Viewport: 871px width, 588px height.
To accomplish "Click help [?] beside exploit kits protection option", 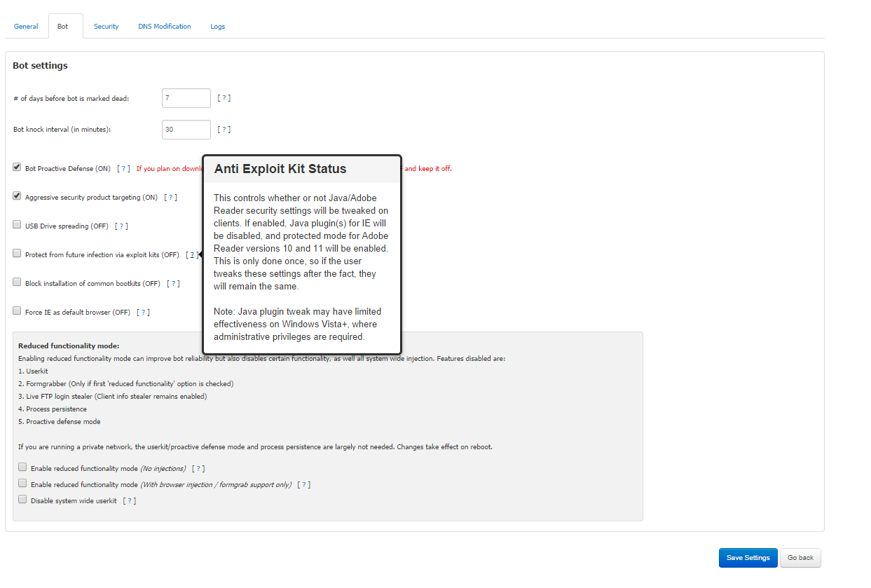I will coord(192,255).
